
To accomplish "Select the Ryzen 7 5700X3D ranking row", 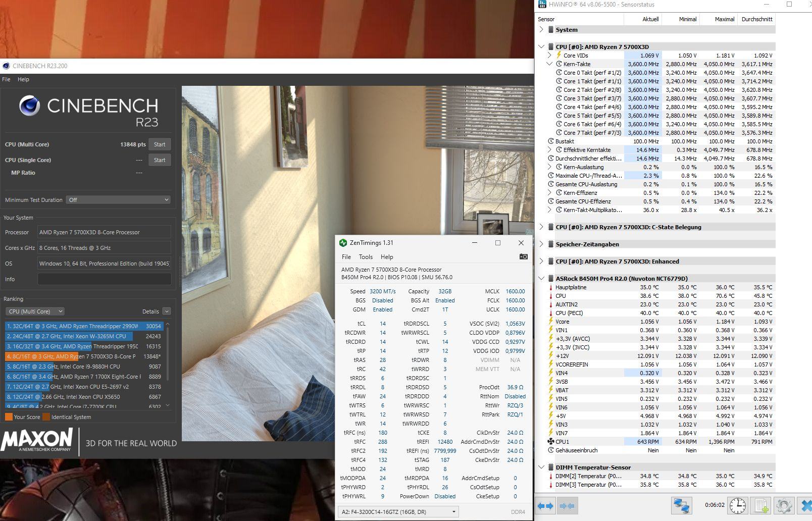I will click(x=84, y=356).
